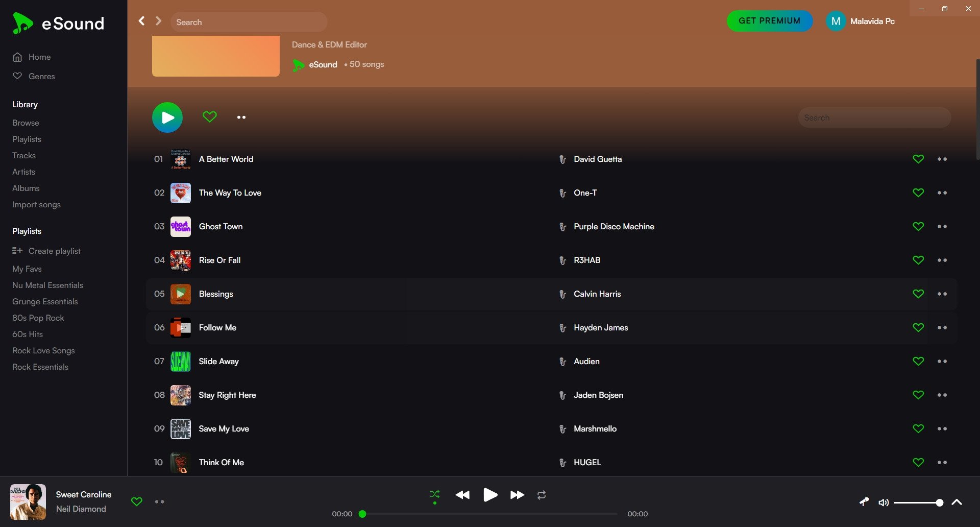980x527 pixels.
Task: Click the top Search field
Action: pos(249,22)
